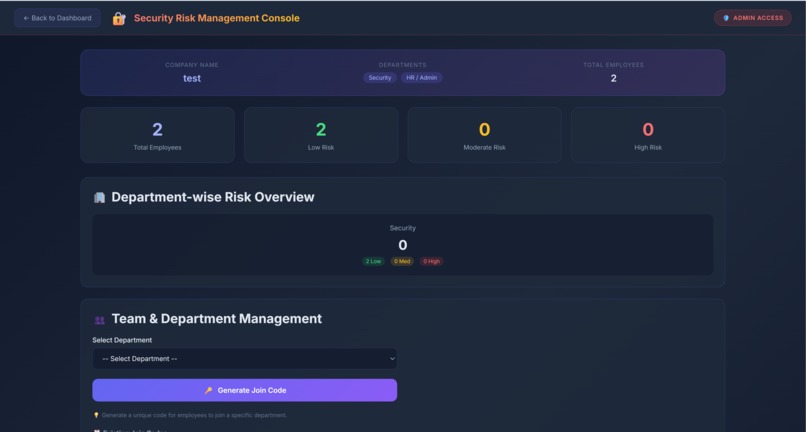Click the key icon on Generate Join Code

208,390
